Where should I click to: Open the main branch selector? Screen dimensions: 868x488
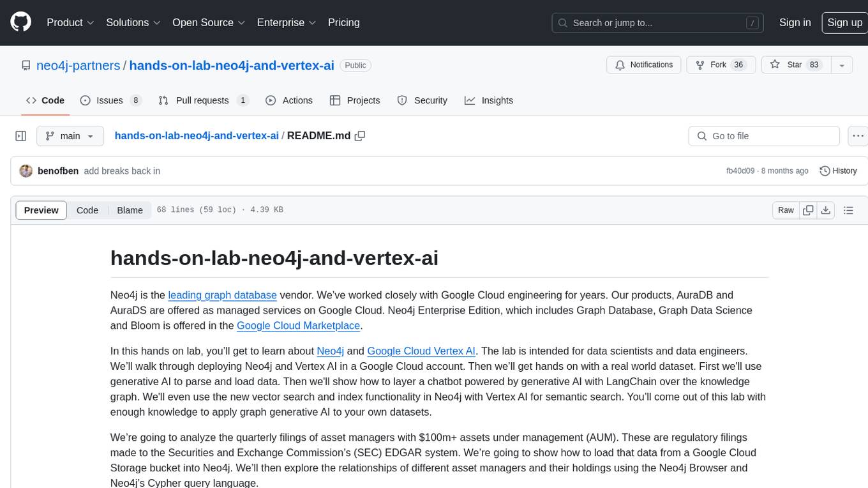(70, 136)
